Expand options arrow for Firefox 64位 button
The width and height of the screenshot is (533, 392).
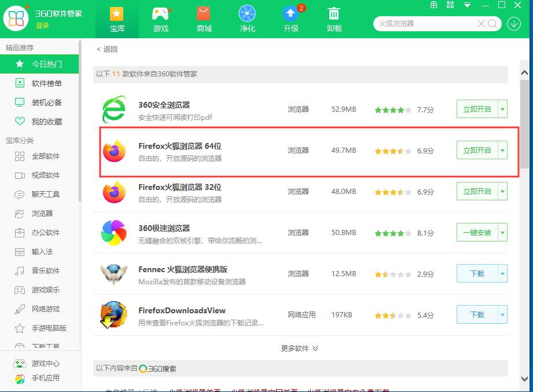click(502, 151)
